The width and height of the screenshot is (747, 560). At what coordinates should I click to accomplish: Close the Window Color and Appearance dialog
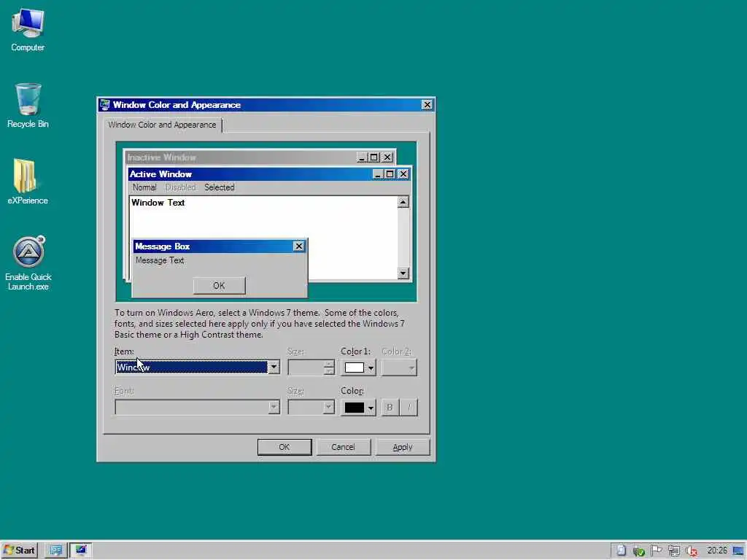pyautogui.click(x=427, y=105)
